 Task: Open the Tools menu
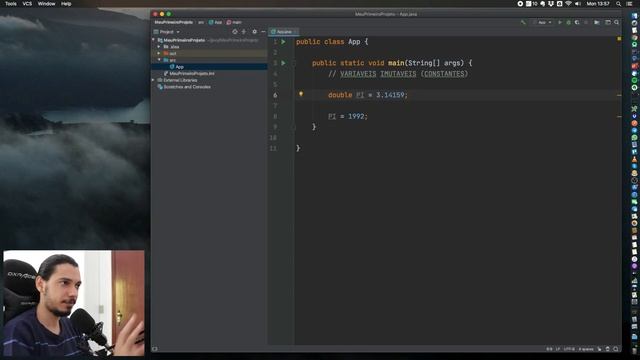click(11, 4)
